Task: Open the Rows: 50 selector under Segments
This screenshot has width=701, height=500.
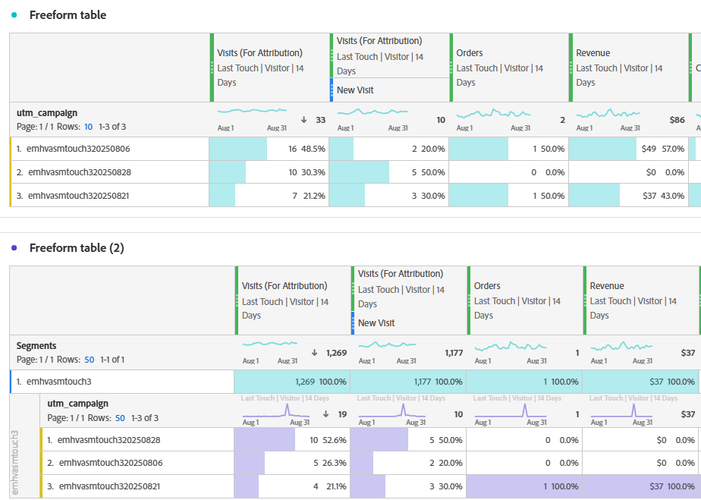Action: (89, 359)
